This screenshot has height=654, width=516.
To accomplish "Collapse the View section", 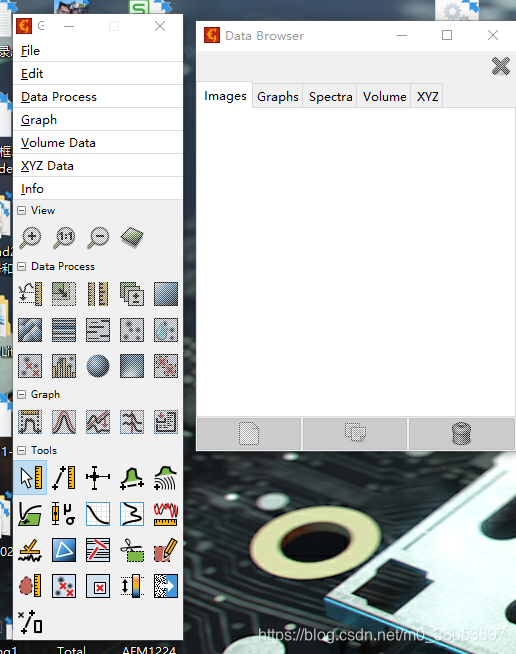I will click(x=22, y=211).
